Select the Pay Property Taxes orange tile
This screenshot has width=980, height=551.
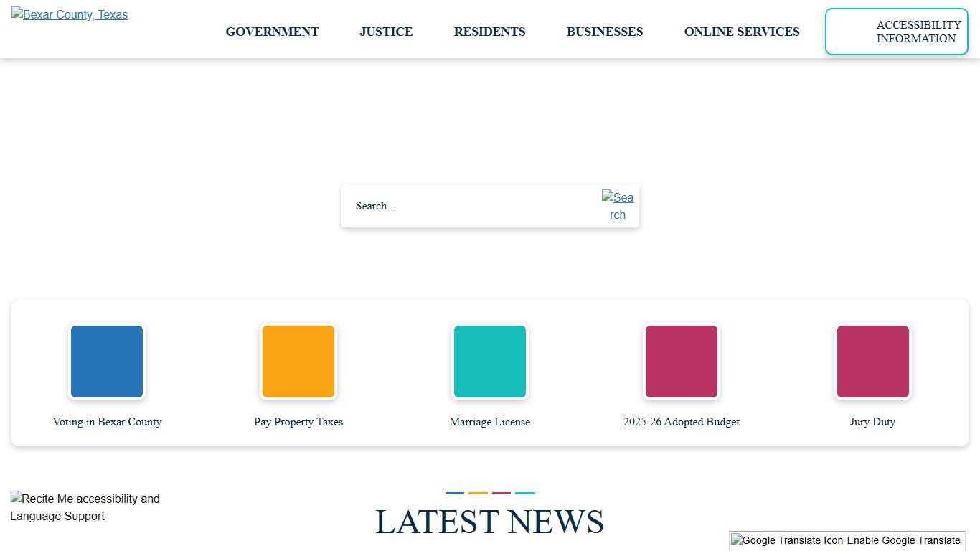(x=298, y=361)
